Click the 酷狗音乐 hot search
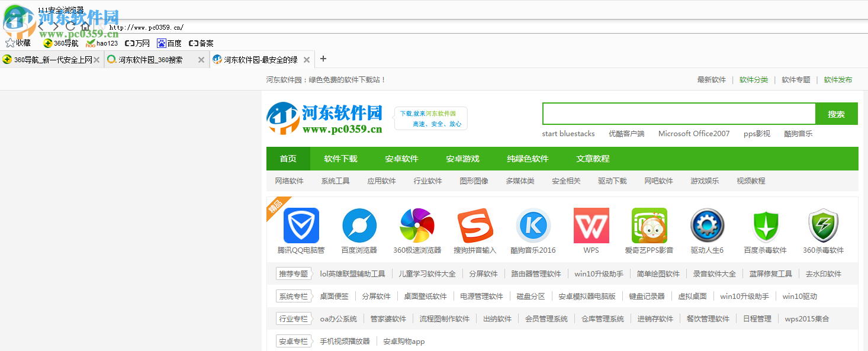 (798, 134)
